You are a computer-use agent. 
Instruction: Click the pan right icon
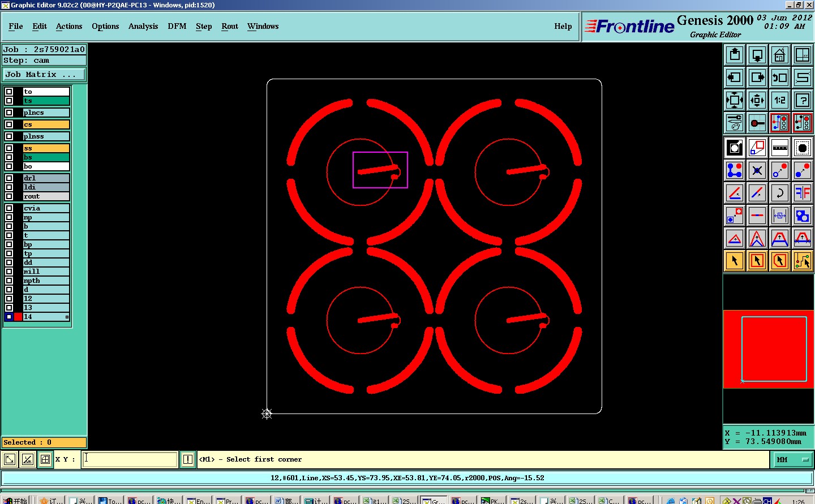click(757, 77)
